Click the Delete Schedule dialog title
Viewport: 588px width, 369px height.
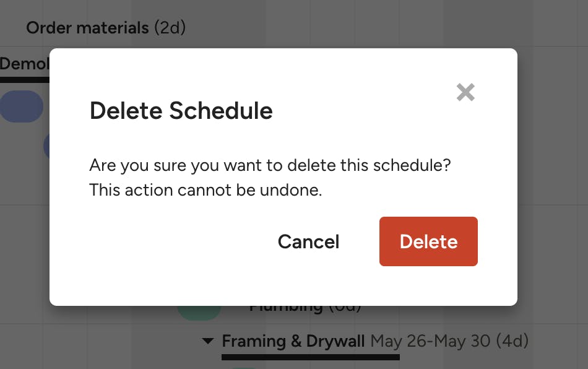pyautogui.click(x=181, y=111)
